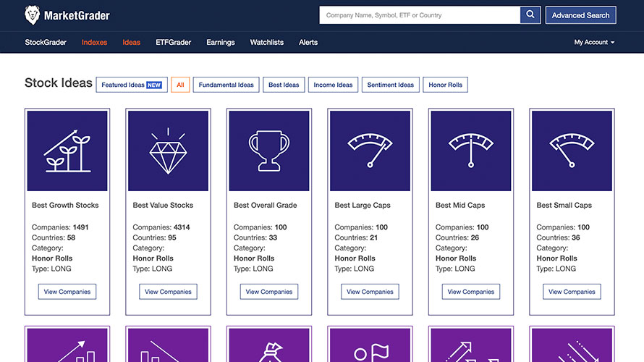Open the Earnings navigation item
The image size is (644, 362).
[x=221, y=42]
